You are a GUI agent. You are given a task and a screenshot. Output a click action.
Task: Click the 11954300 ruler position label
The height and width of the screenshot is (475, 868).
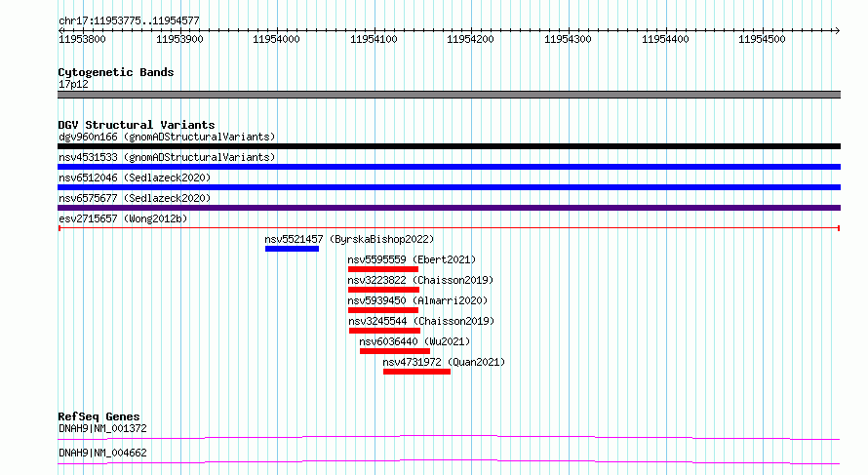[x=568, y=39]
